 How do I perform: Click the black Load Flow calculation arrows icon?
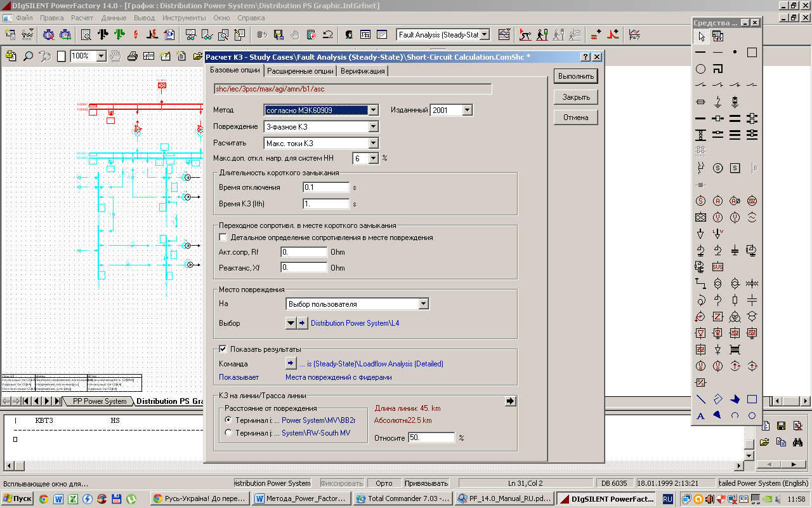[102, 34]
